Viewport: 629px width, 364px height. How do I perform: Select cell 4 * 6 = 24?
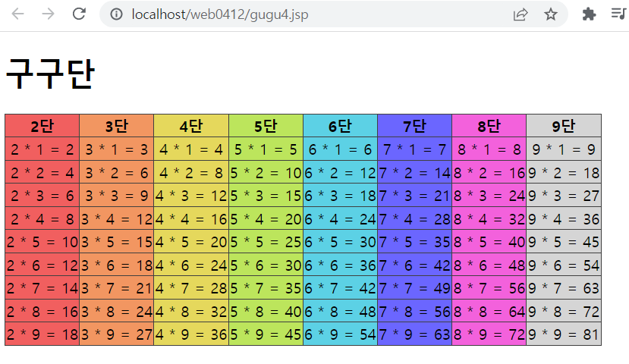191,265
